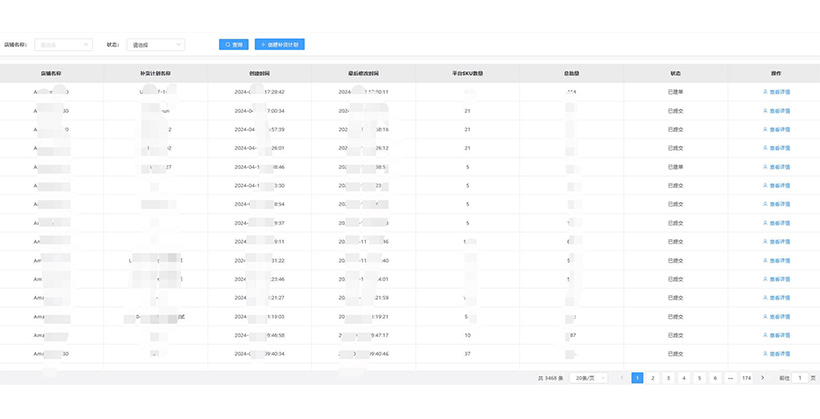Click the previous page left arrow
This screenshot has height=419, width=820.
pos(622,378)
